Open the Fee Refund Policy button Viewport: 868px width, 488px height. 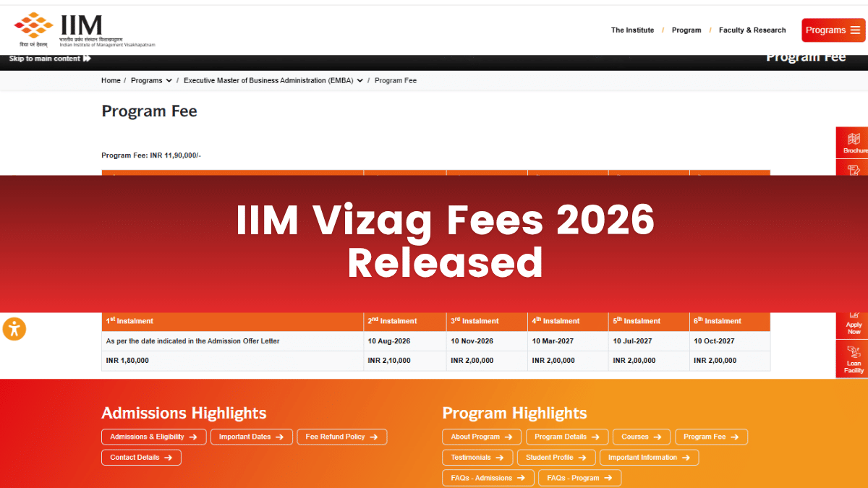point(341,437)
